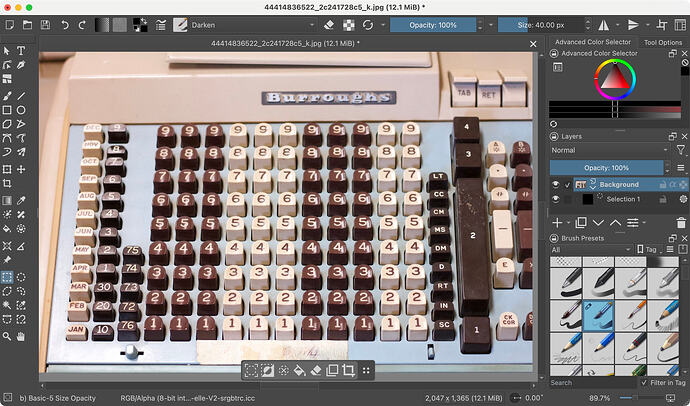This screenshot has height=406, width=690.
Task: Select the Line tool
Action: [x=21, y=95]
